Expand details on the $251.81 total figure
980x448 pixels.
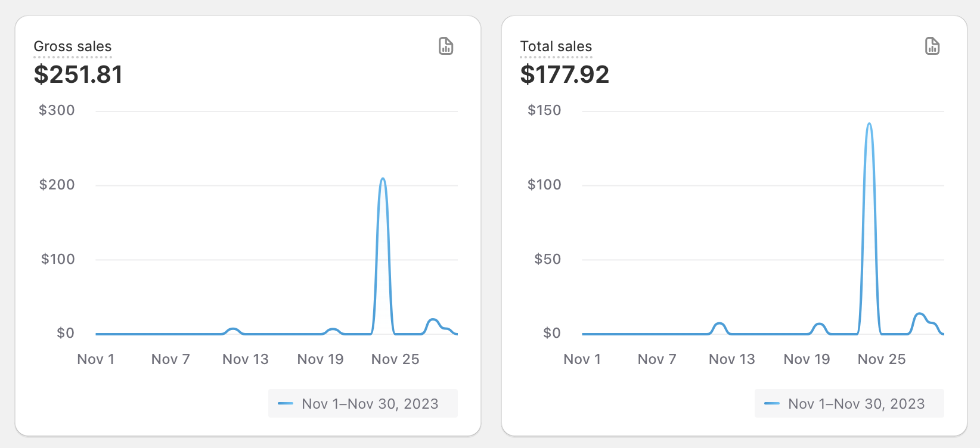pos(78,74)
